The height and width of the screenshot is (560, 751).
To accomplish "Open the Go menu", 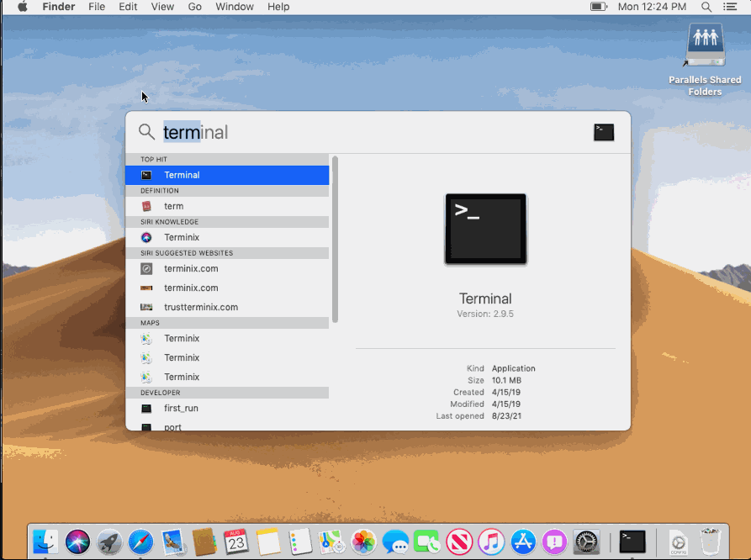I will coord(194,7).
